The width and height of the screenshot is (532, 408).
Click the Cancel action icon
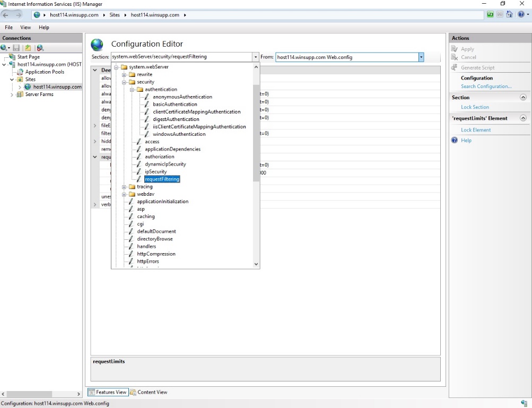pyautogui.click(x=455, y=57)
